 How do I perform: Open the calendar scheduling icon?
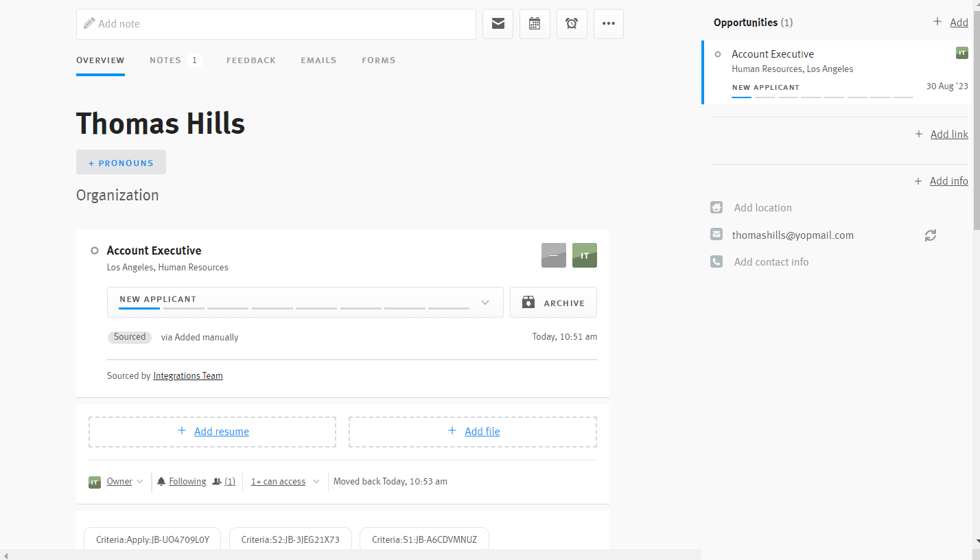pyautogui.click(x=535, y=24)
